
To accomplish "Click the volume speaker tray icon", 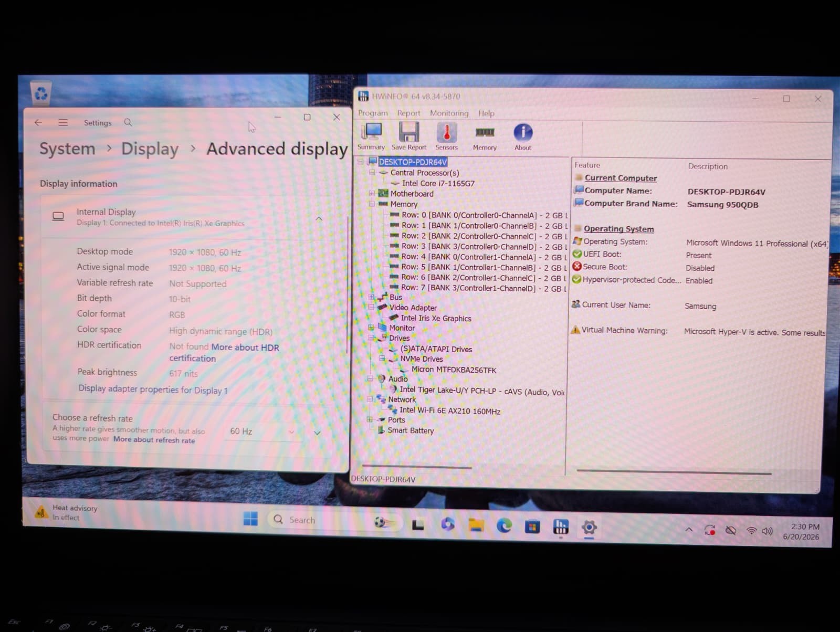I will (x=767, y=531).
